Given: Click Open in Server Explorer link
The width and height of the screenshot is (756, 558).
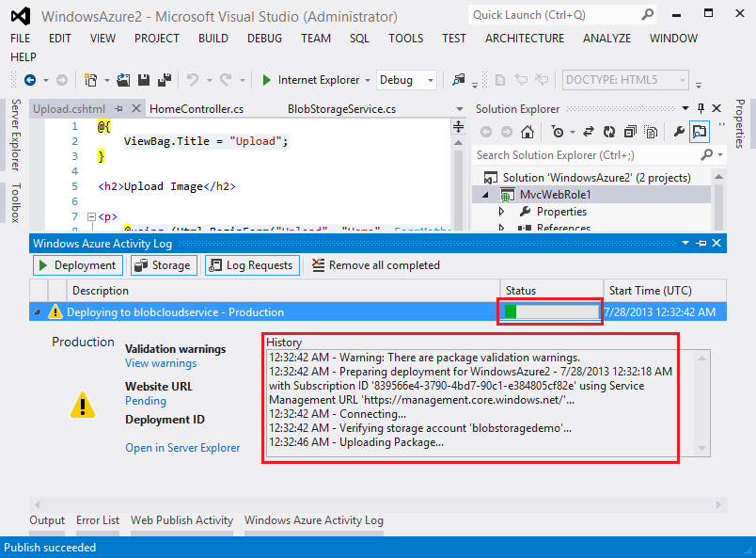Looking at the screenshot, I should pos(182,448).
